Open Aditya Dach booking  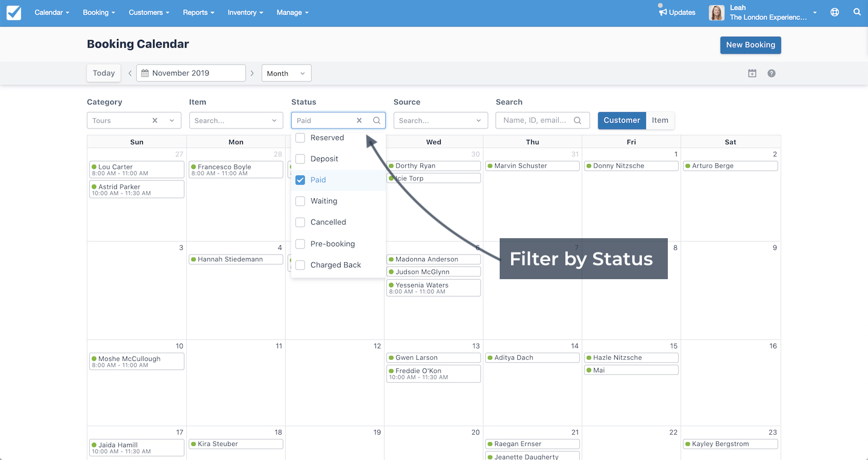click(532, 358)
